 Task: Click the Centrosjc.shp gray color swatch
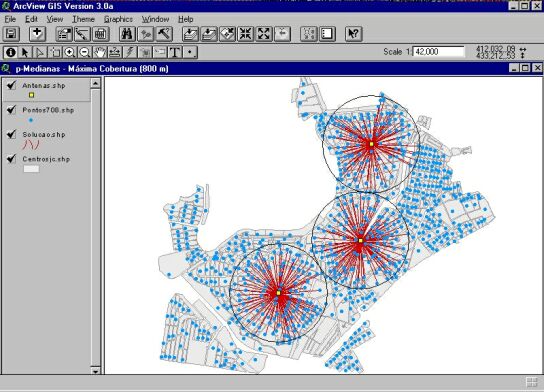pos(31,169)
